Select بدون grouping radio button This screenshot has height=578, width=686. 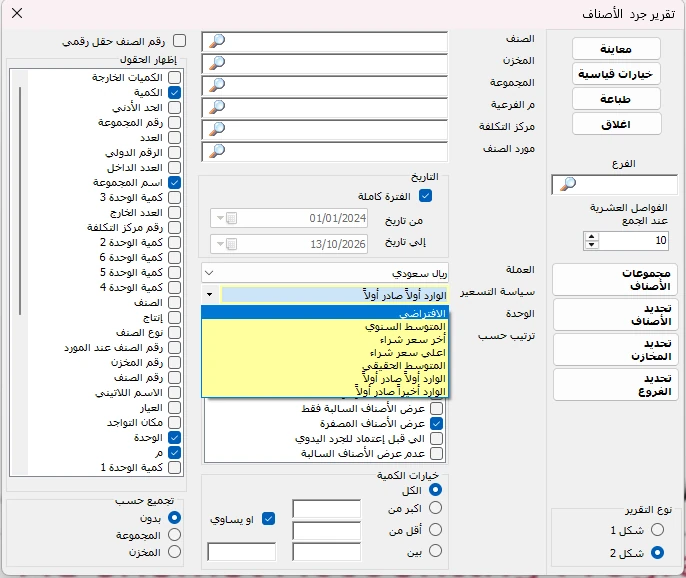(174, 518)
